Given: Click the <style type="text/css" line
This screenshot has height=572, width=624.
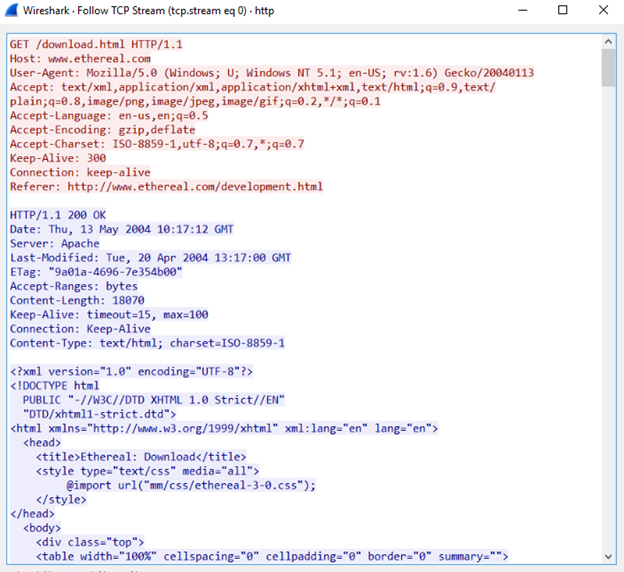Looking at the screenshot, I should click(147, 471).
